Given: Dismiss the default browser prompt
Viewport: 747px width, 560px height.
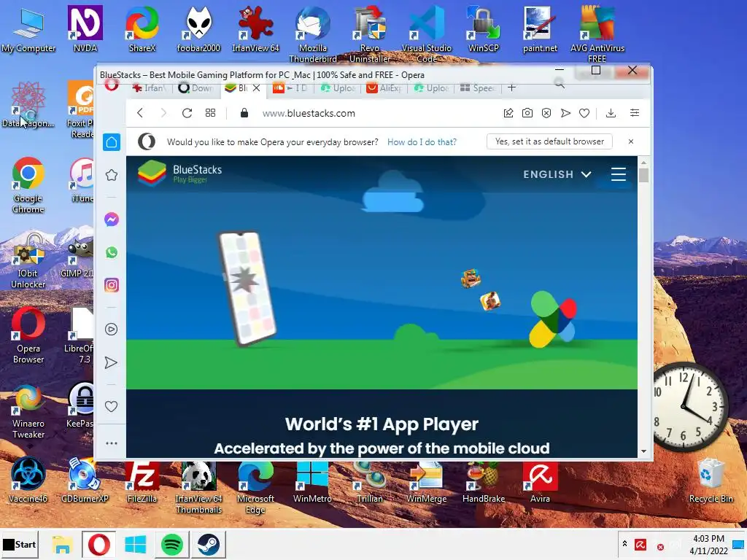Looking at the screenshot, I should point(631,141).
